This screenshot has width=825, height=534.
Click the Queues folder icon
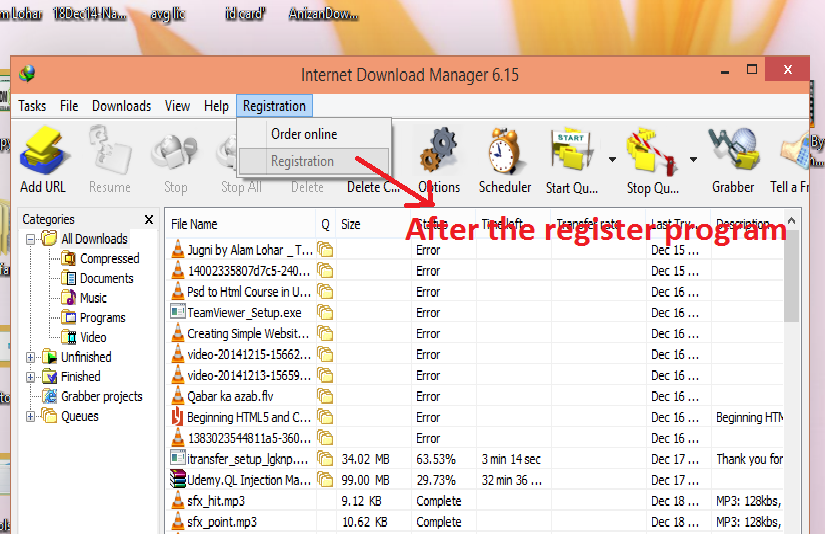click(x=50, y=416)
